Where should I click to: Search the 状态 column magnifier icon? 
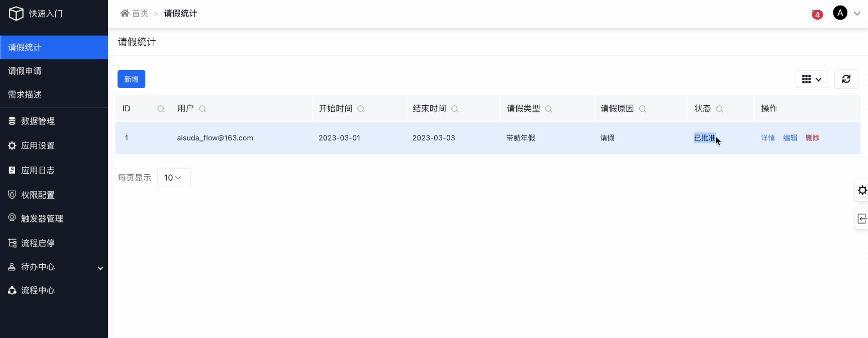(x=719, y=109)
